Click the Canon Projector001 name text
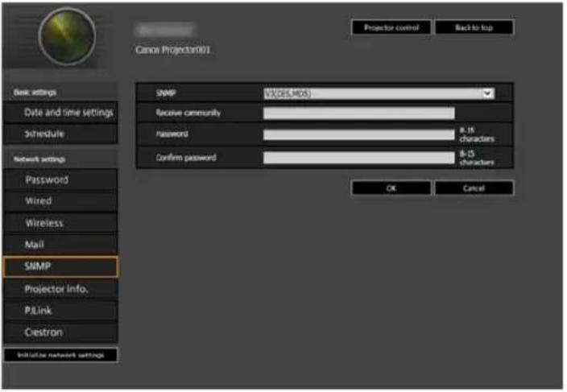This screenshot has width=567, height=392. [173, 49]
